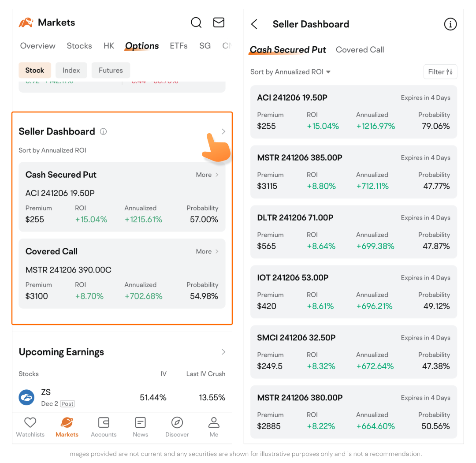This screenshot has width=476, height=463.
Task: Tap the +8.61% ROI value
Action: [320, 306]
